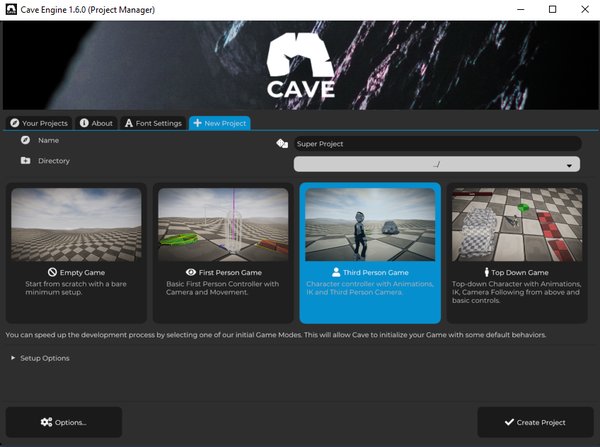Click the Third Person Game description text
600x447 pixels.
pos(370,288)
